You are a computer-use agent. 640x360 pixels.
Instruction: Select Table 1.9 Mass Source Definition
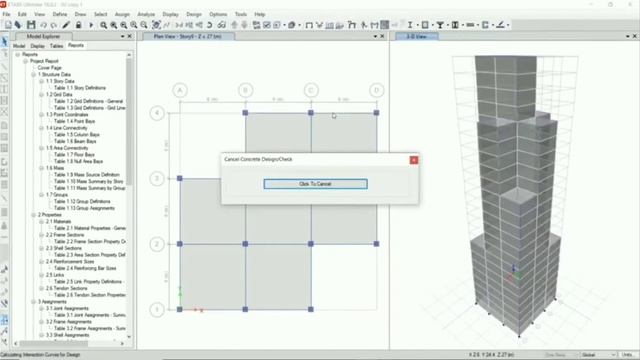(x=87, y=175)
